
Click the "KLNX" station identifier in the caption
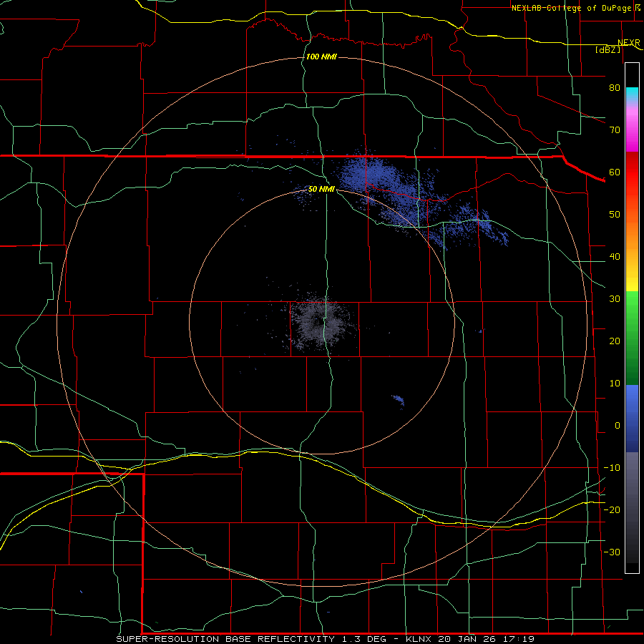click(x=419, y=639)
